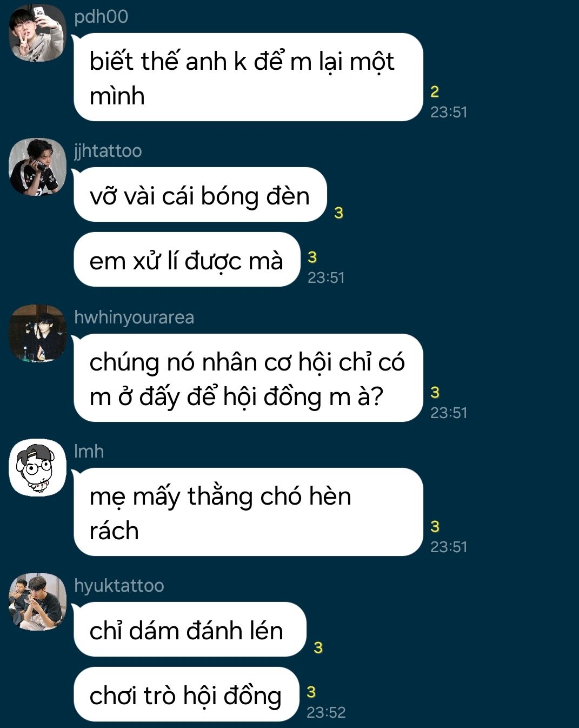Select the message 'biết thế anh k để m lại một mình'
The width and height of the screenshot is (579, 728).
pyautogui.click(x=248, y=77)
